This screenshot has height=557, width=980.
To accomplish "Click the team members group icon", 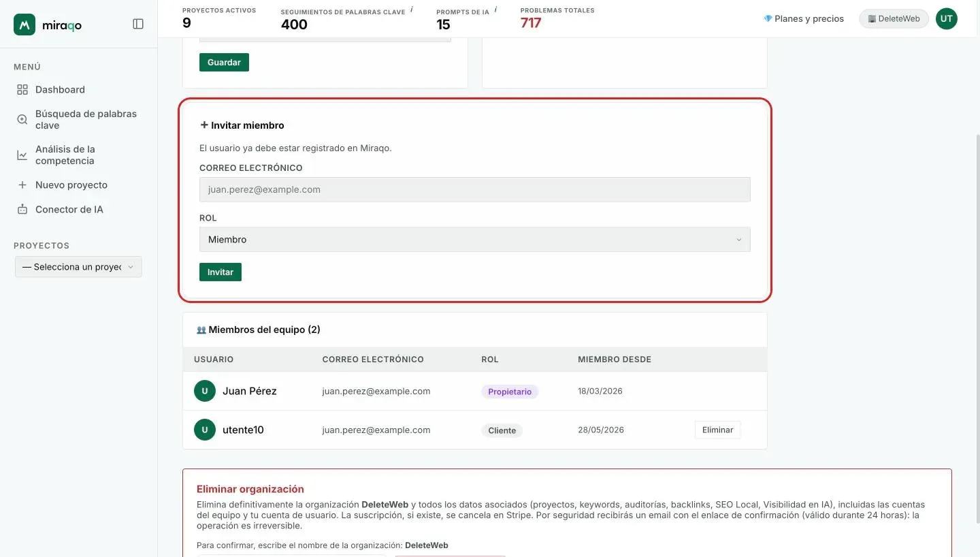I will [201, 330].
